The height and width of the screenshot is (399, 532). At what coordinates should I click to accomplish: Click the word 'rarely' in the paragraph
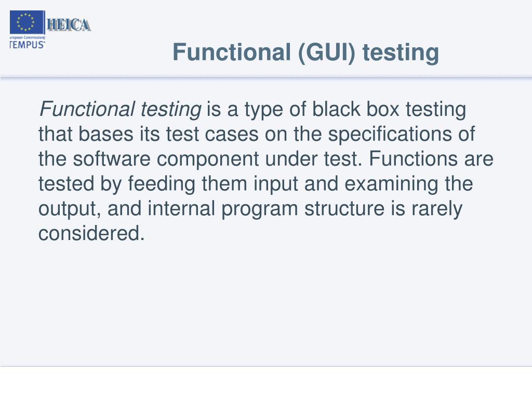pos(437,209)
